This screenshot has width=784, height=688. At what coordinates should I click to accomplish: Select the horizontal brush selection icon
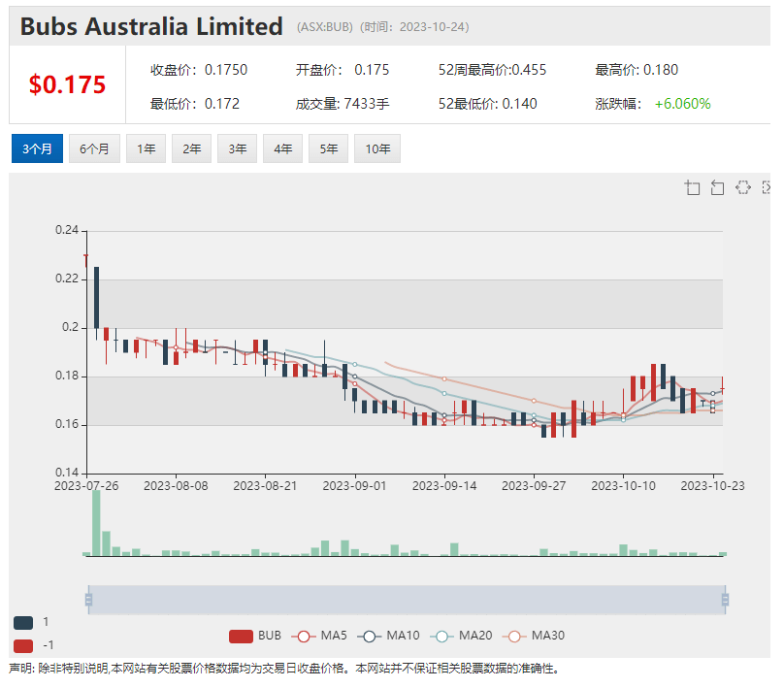click(x=743, y=188)
